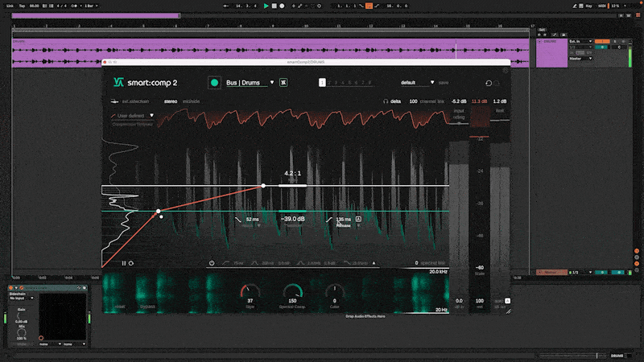Click Ableton's Tap tempo button
Image resolution: width=644 pixels, height=362 pixels.
23,6
